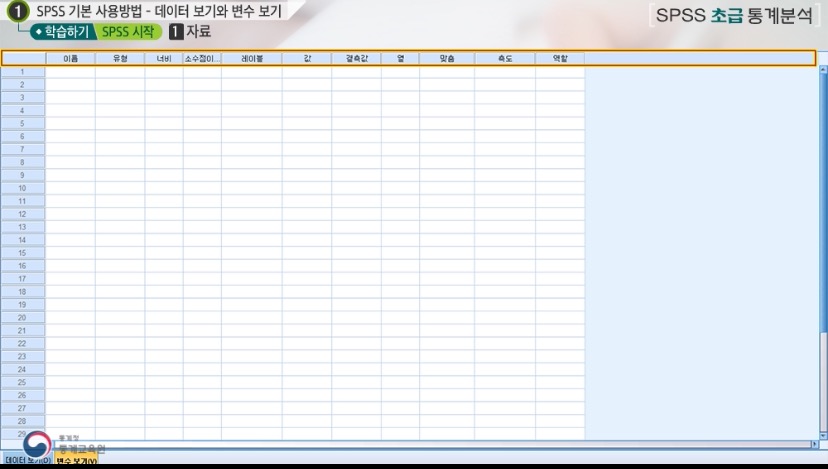Select row header 20
The width and height of the screenshot is (828, 469).
23,317
